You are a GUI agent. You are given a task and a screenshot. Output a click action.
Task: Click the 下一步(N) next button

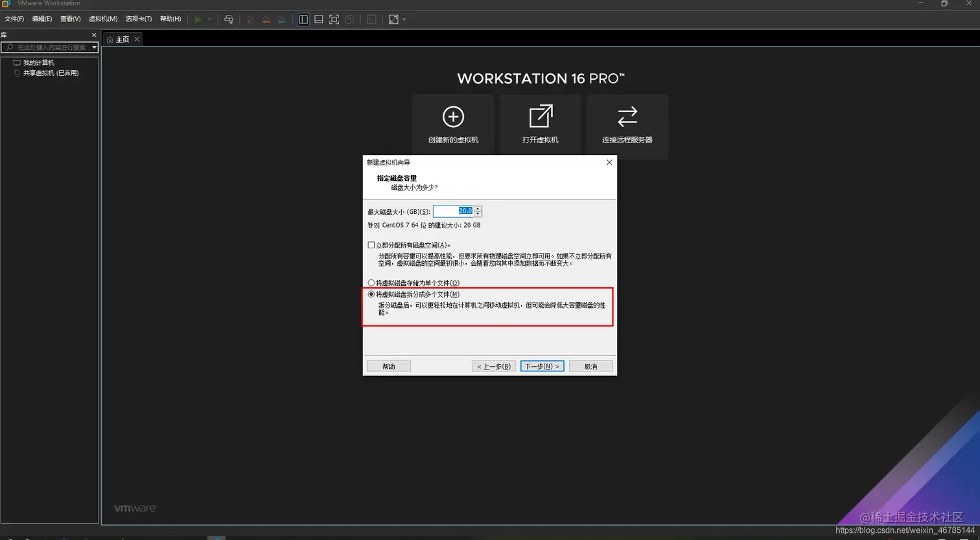click(x=542, y=366)
